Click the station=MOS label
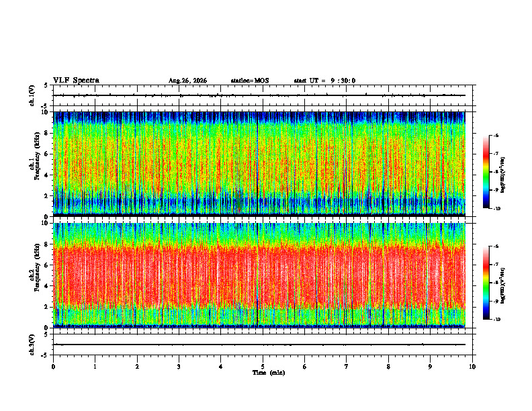 pyautogui.click(x=250, y=81)
